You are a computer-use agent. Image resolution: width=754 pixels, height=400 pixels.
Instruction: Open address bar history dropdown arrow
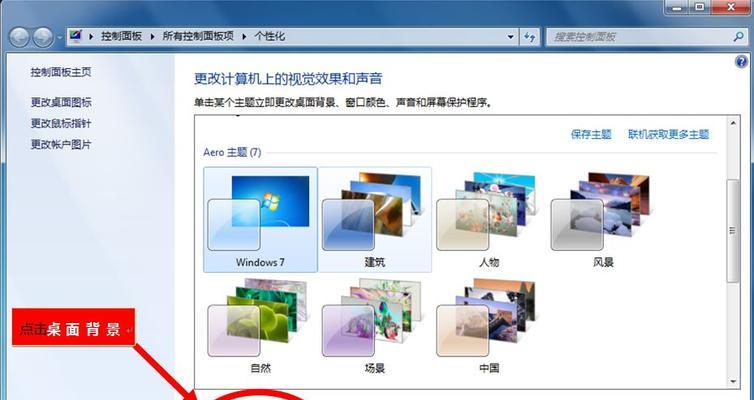pos(510,37)
